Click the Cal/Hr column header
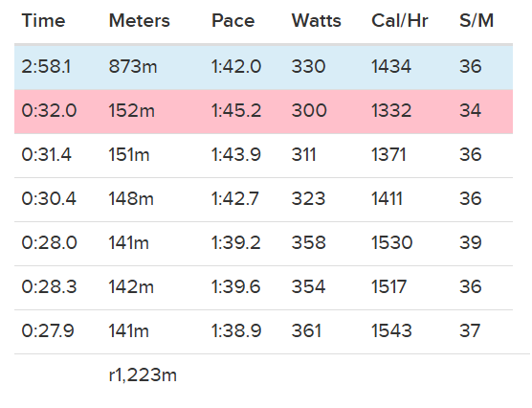532x408 pixels. pos(400,21)
